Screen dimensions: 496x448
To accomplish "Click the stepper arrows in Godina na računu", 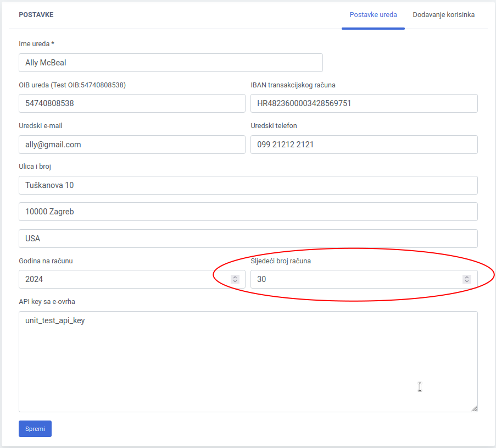I will [x=235, y=279].
